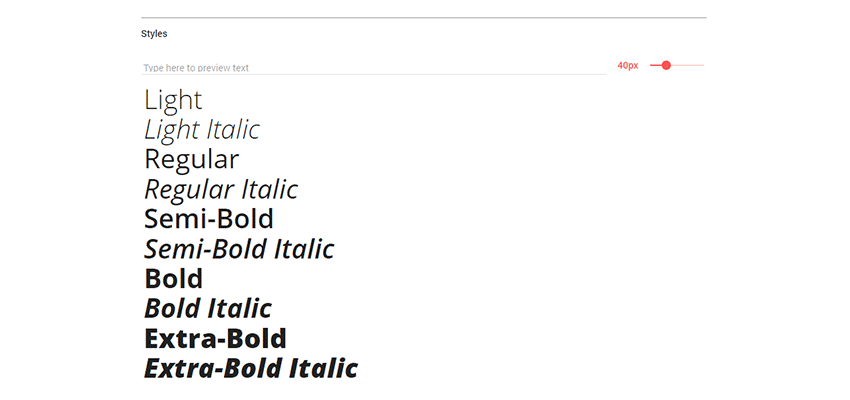This screenshot has width=850, height=400.
Task: Select the Regular style sample
Action: pos(192,159)
